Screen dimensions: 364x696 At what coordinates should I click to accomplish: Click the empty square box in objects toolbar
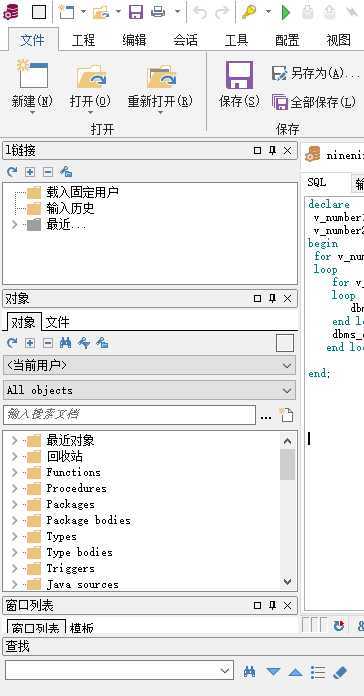[x=285, y=343]
